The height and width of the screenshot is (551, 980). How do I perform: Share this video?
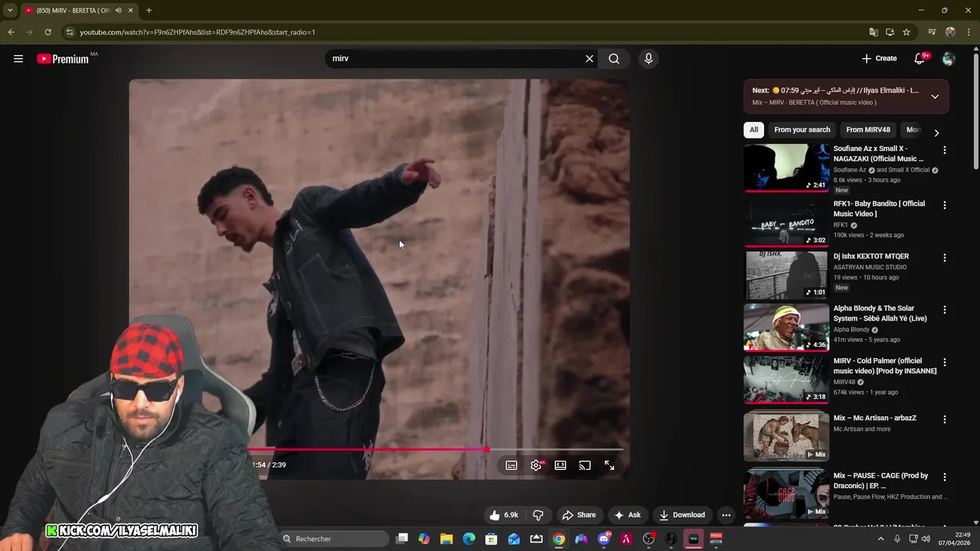coord(579,515)
